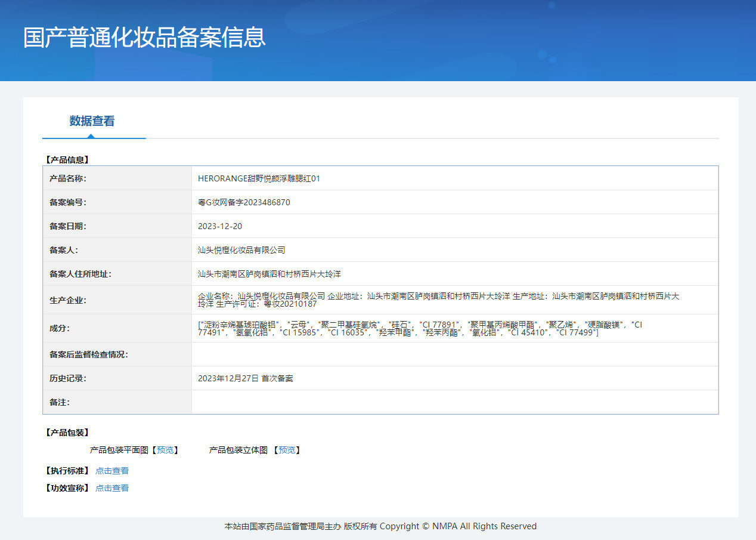Click the product name HERORANGE甜野悦颜浮雕腮红01
This screenshot has width=756, height=540.
[x=259, y=178]
